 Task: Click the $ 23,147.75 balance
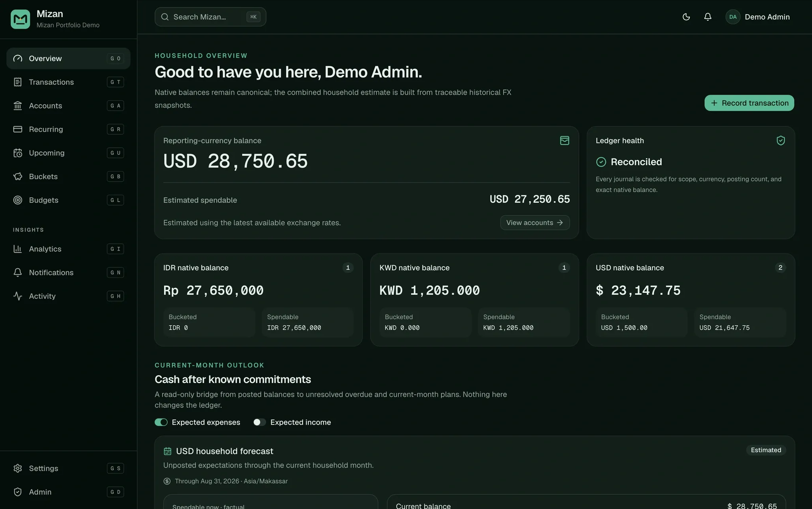[x=638, y=290]
